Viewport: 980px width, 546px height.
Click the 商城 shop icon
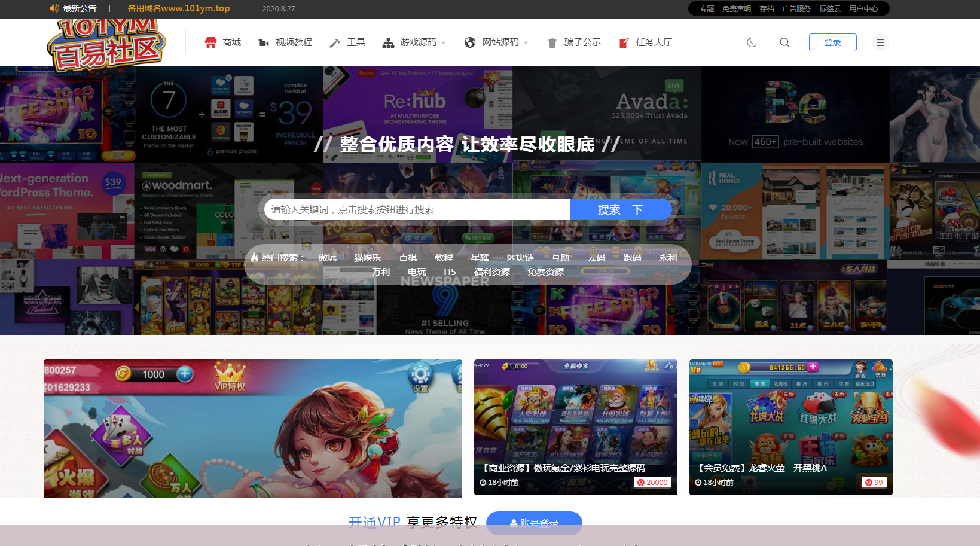pyautogui.click(x=210, y=42)
